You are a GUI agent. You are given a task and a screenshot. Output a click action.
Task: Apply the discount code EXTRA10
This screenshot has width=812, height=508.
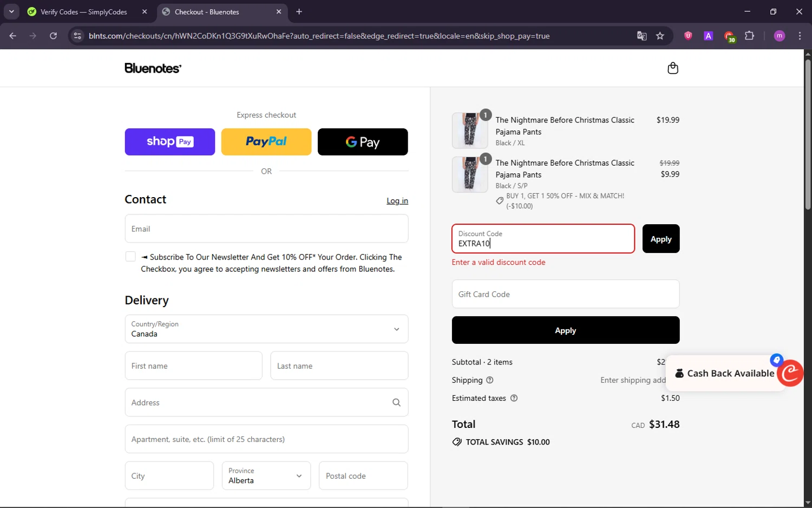tap(661, 239)
